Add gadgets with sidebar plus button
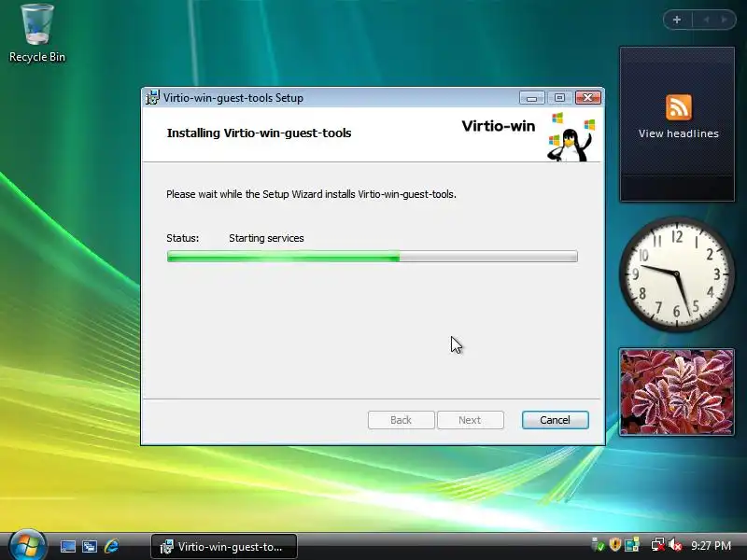The image size is (747, 560). coord(677,20)
